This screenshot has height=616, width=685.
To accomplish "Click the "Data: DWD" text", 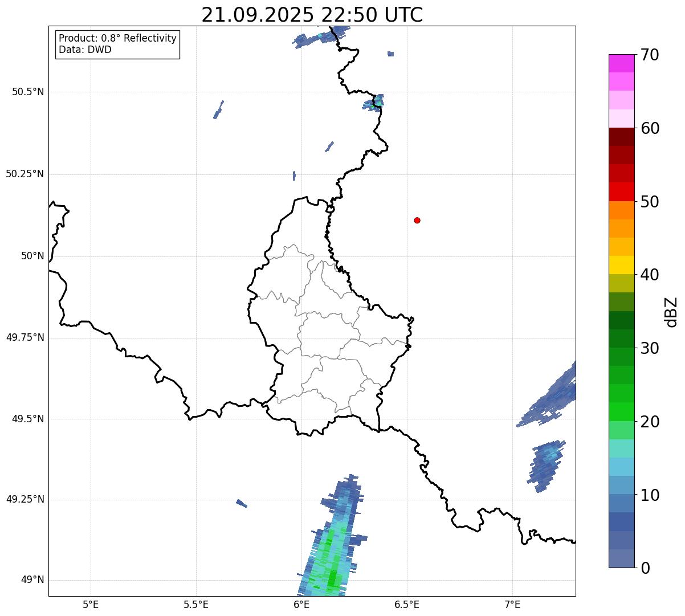I will (85, 50).
